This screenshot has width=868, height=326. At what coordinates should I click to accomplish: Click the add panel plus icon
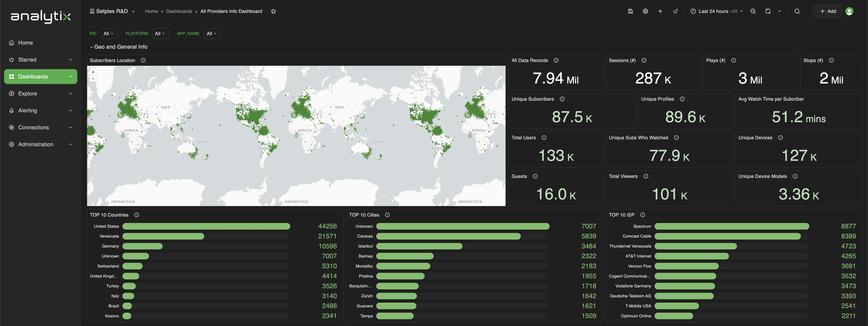660,11
